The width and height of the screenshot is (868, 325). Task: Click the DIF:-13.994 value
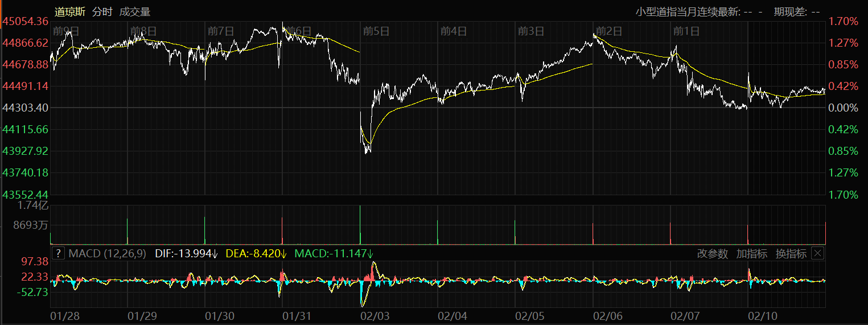(x=187, y=253)
